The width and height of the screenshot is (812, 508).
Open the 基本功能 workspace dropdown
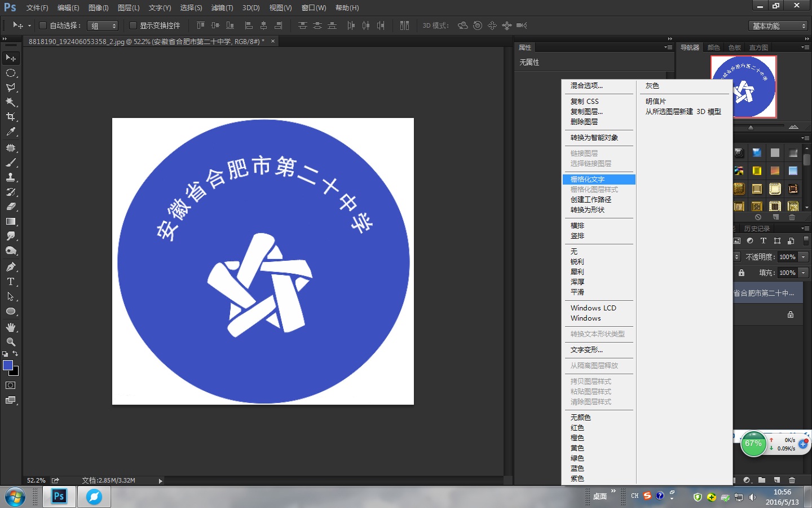coord(778,26)
